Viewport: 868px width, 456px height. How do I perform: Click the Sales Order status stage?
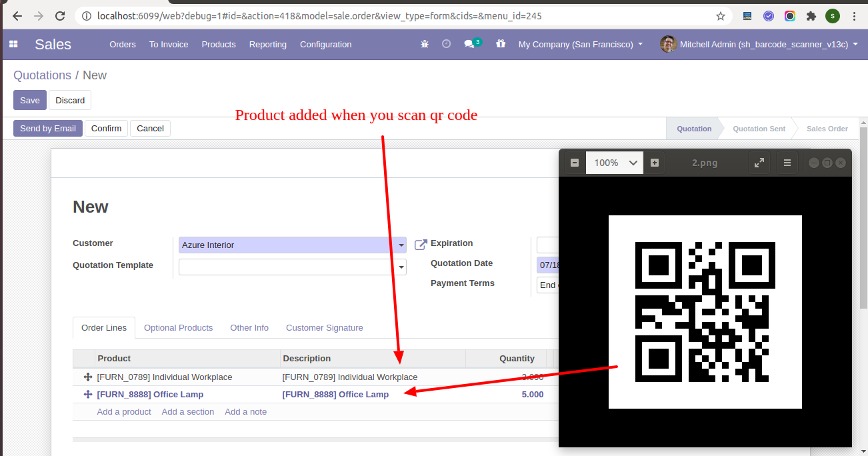[x=827, y=129]
